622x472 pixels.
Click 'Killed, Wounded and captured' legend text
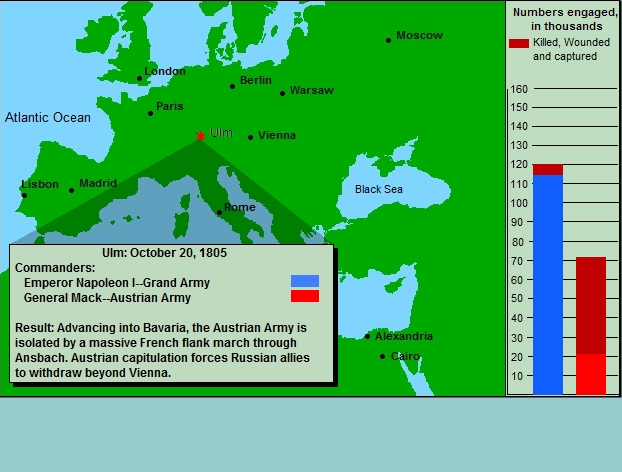571,49
